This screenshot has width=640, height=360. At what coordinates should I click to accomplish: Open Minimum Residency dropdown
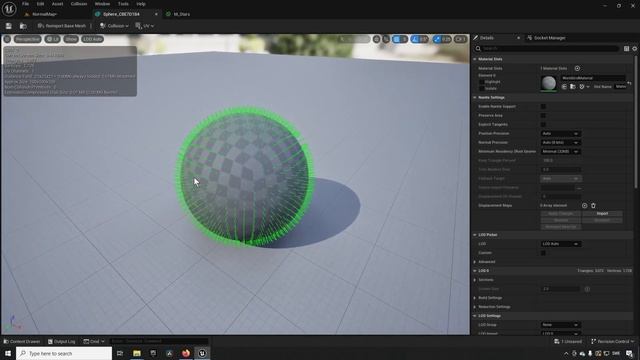[560, 151]
